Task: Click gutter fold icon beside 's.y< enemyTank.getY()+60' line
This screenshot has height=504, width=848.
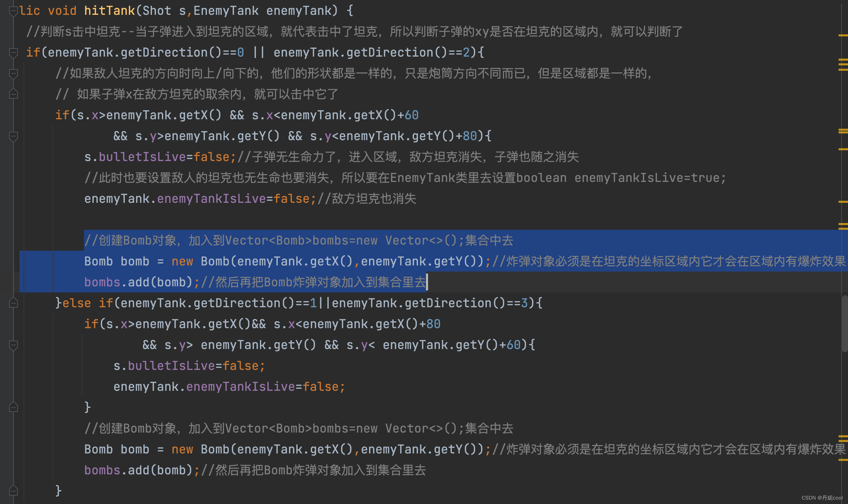Action: (13, 345)
